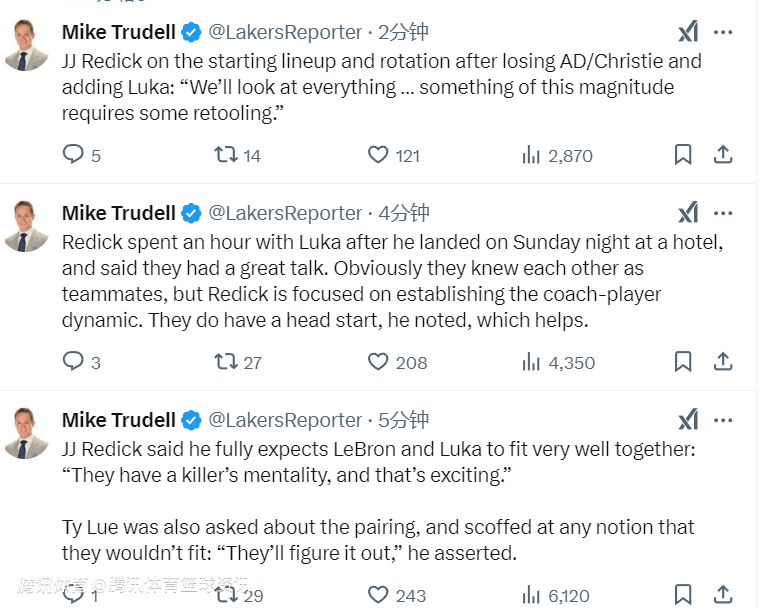Open the @LakersReporter handle on the first tweet
776x609 pixels.
[285, 33]
